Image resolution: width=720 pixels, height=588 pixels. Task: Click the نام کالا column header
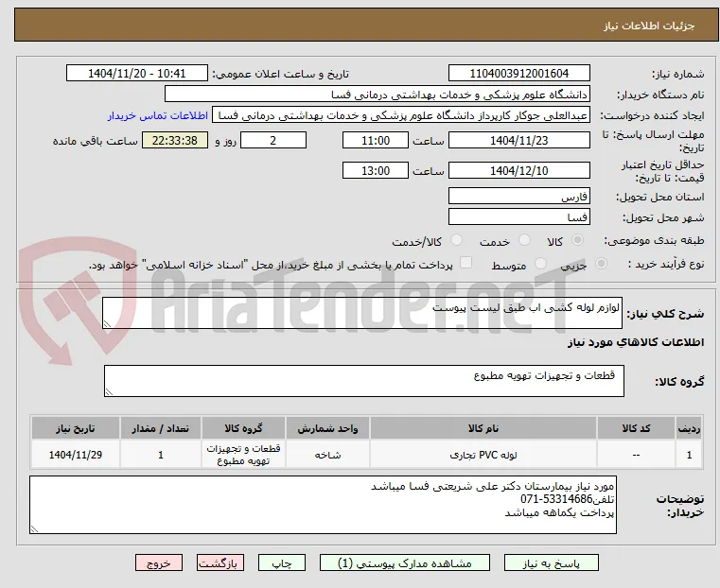(x=483, y=428)
